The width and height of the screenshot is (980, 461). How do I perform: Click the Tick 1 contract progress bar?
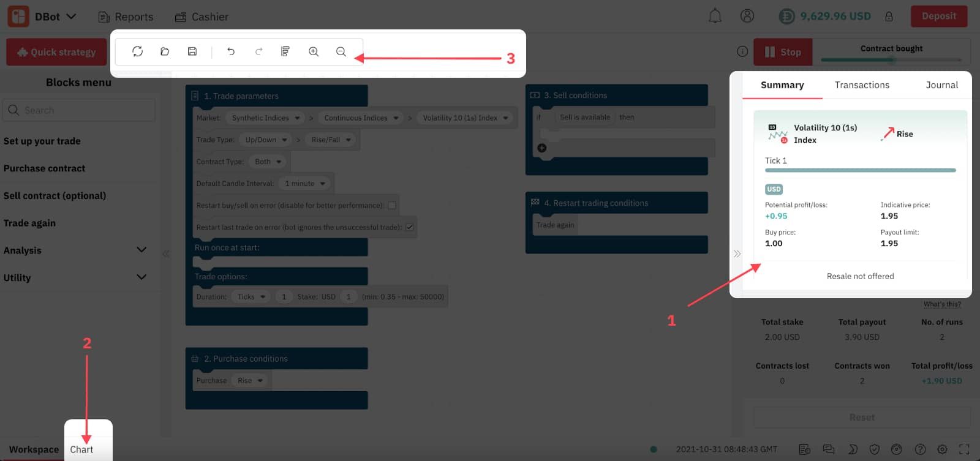[x=860, y=170]
